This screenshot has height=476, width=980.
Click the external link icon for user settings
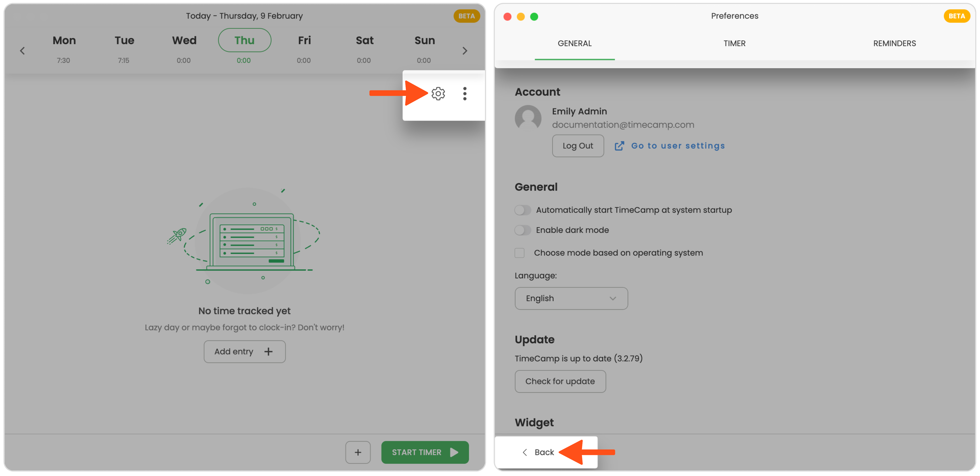[619, 146]
